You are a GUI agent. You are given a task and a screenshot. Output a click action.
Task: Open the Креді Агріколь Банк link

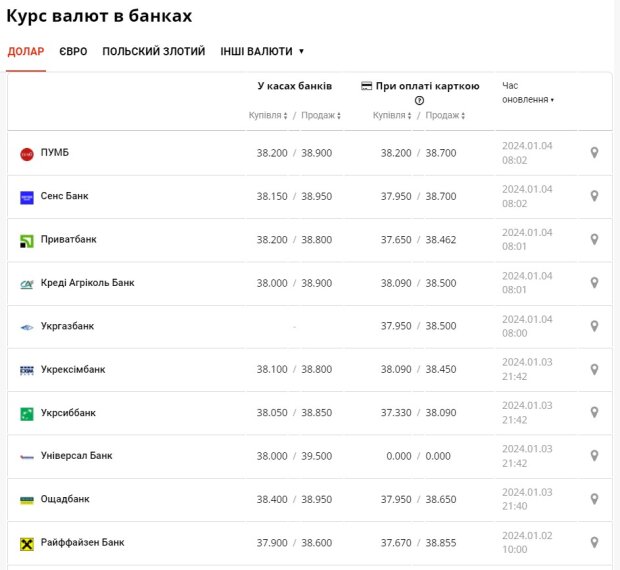pos(87,283)
